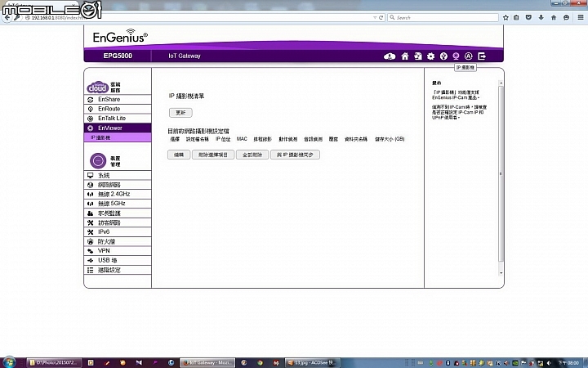Switch to the IoT Gateway Mozilla taskbar item

[x=207, y=363]
